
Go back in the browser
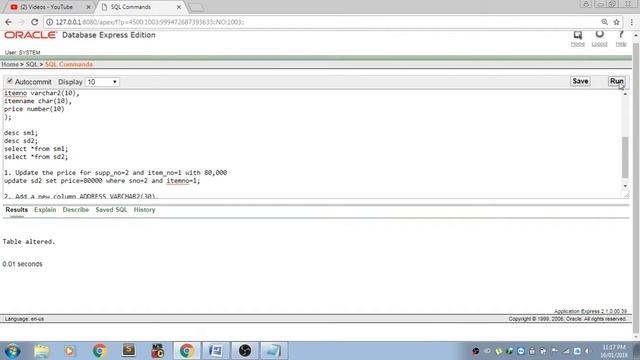[x=9, y=22]
